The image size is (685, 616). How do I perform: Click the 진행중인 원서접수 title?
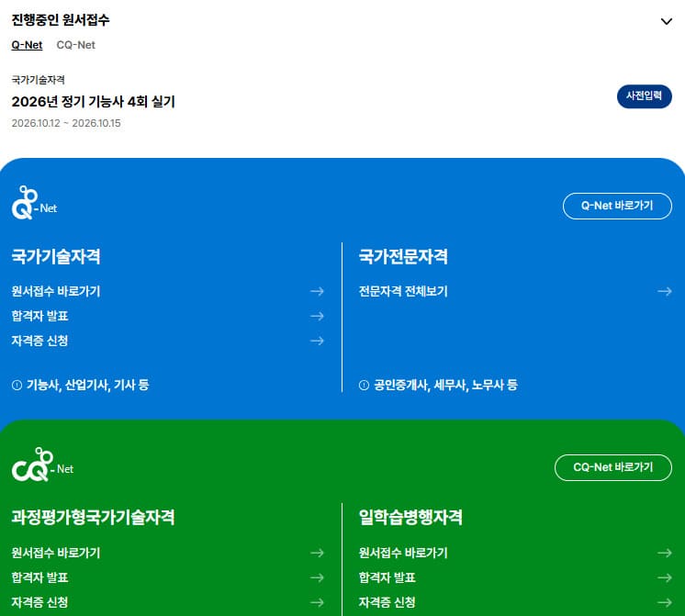coord(61,19)
